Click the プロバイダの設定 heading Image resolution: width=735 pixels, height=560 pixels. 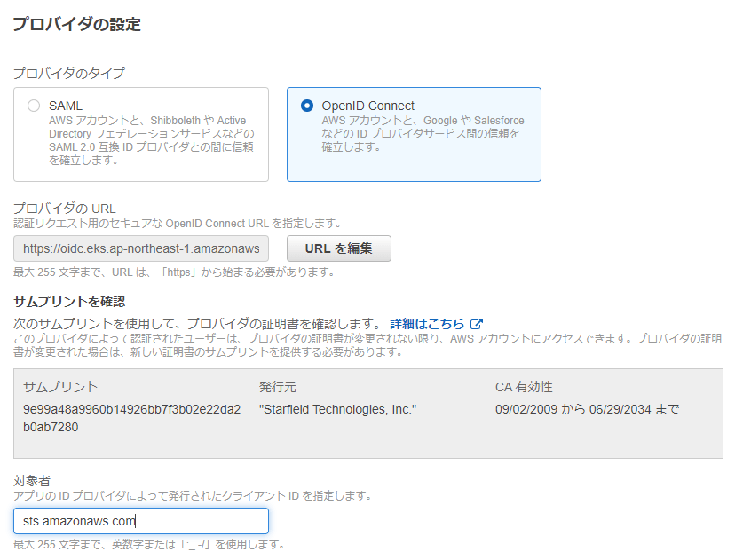tap(77, 24)
